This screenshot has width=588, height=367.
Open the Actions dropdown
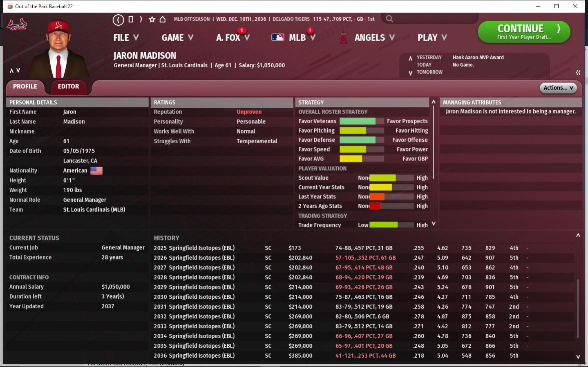[558, 88]
